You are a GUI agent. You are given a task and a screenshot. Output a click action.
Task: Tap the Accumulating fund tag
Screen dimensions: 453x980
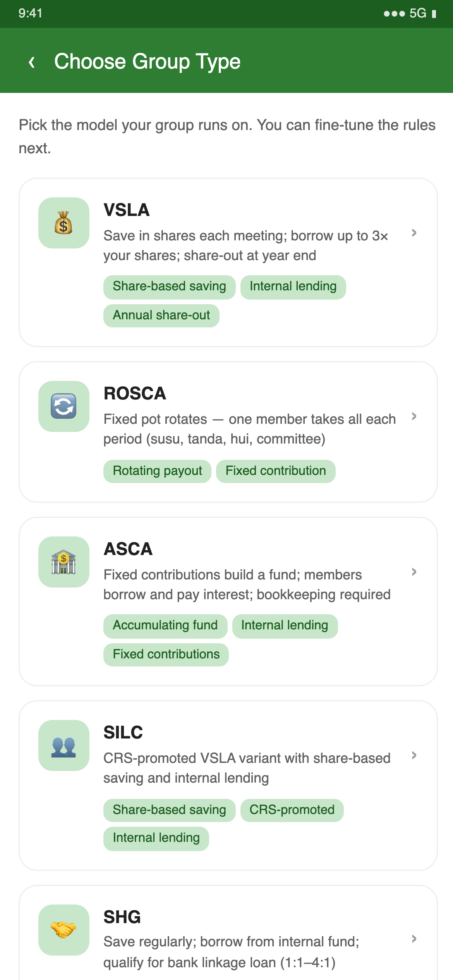pyautogui.click(x=165, y=626)
